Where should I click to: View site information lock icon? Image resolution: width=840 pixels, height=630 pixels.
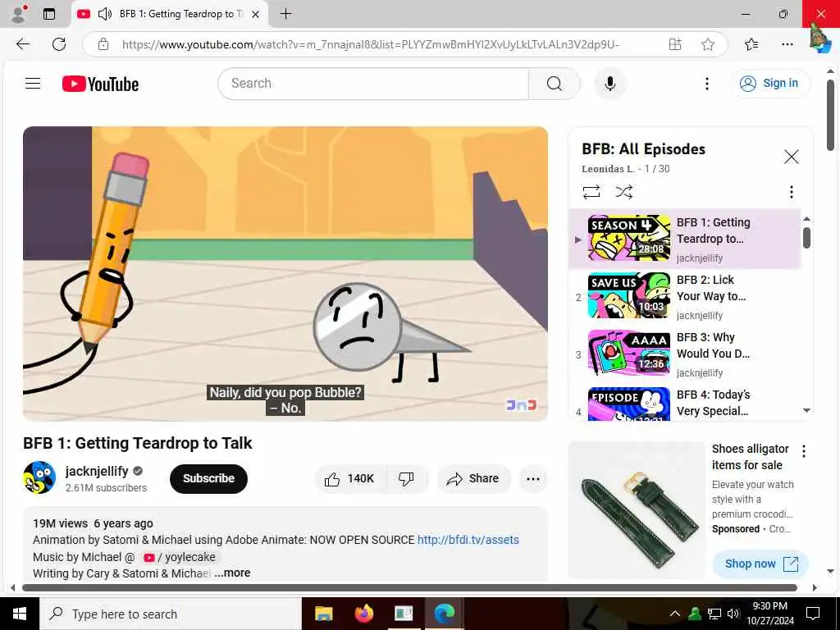coord(103,44)
